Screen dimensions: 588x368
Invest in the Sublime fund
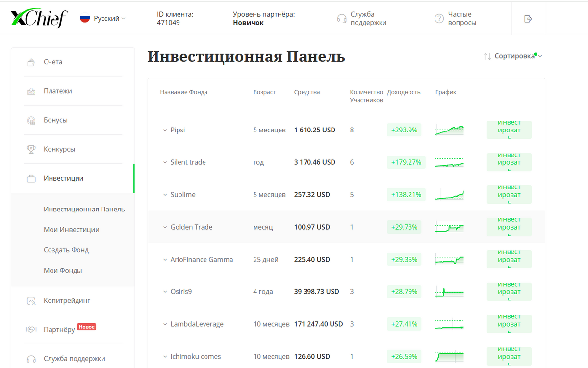click(509, 194)
